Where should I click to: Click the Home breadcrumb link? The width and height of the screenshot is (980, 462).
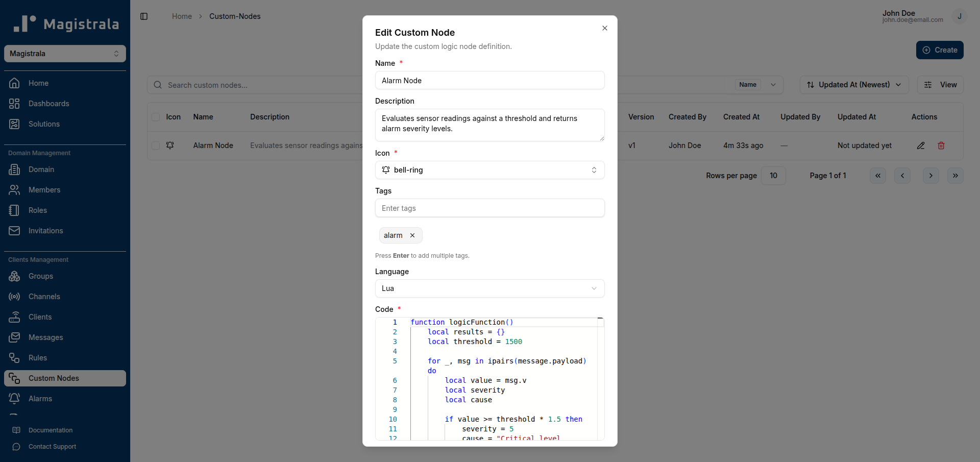point(182,16)
